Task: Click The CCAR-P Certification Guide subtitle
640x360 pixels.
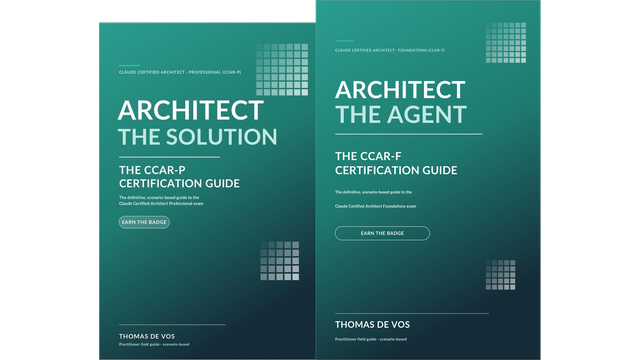Action: coord(179,177)
